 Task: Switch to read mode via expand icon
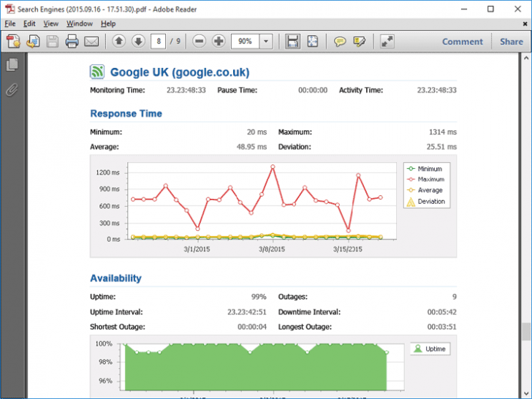point(387,42)
